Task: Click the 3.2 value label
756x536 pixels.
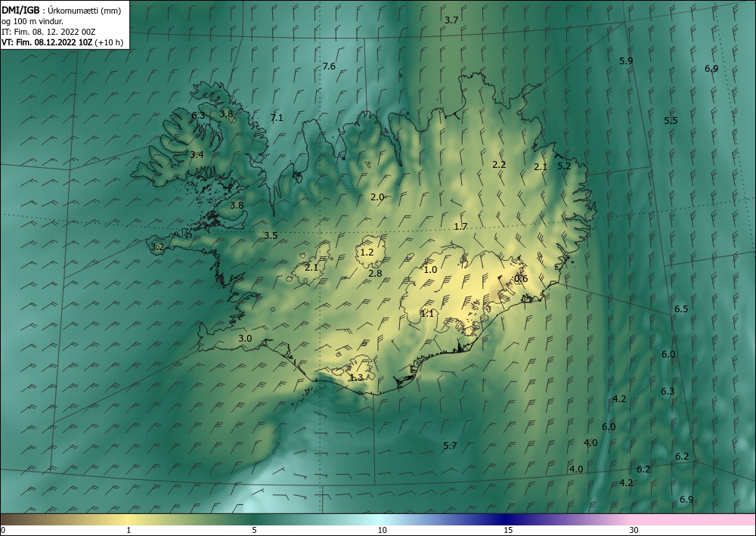Action: [x=158, y=247]
